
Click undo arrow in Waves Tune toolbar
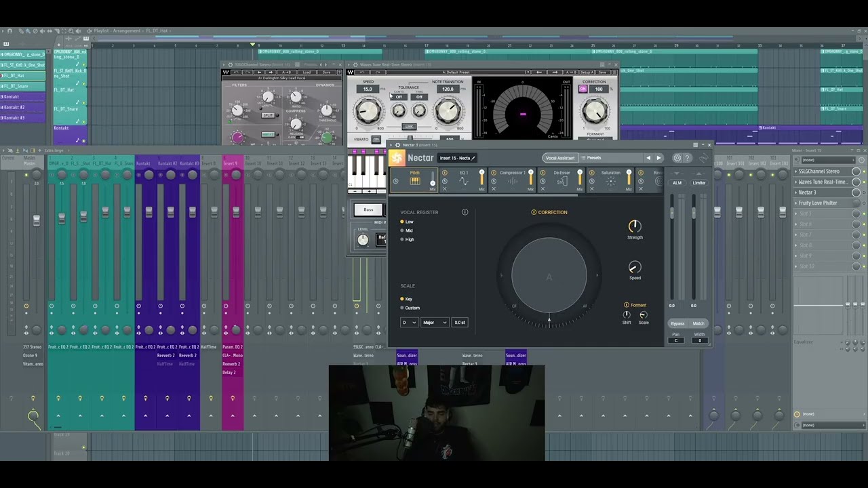[361, 73]
